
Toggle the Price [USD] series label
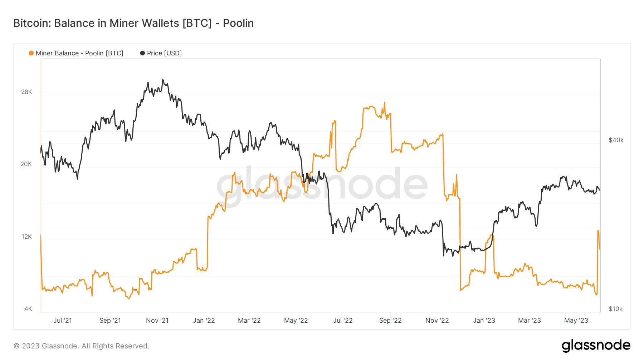point(164,53)
